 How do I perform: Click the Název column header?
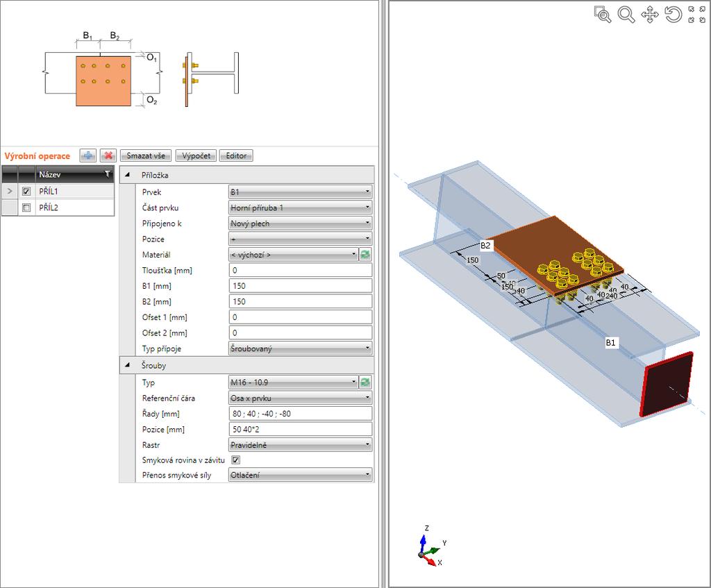(74, 174)
